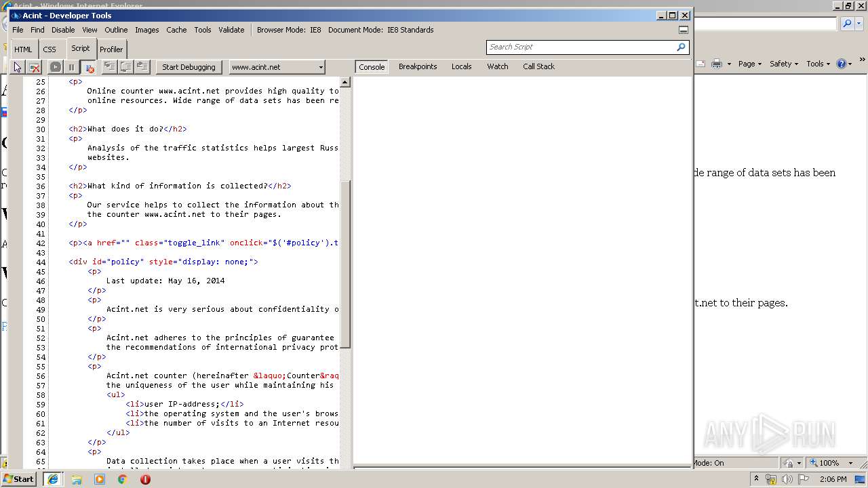Image resolution: width=868 pixels, height=488 pixels.
Task: Open the Disable menu
Action: tap(63, 30)
